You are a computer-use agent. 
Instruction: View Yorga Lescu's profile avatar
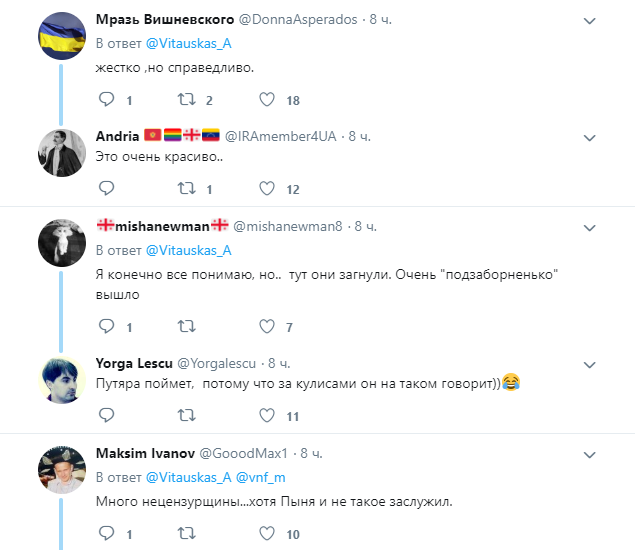tap(61, 382)
